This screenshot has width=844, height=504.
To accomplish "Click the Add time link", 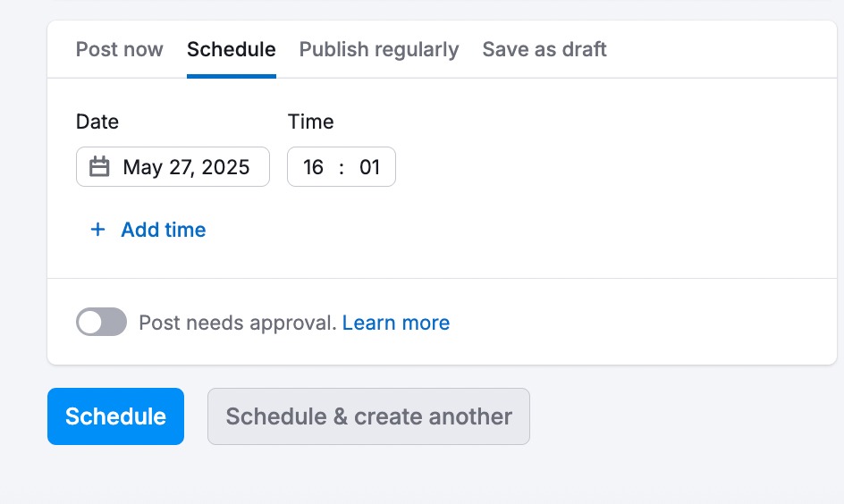I will [x=163, y=230].
